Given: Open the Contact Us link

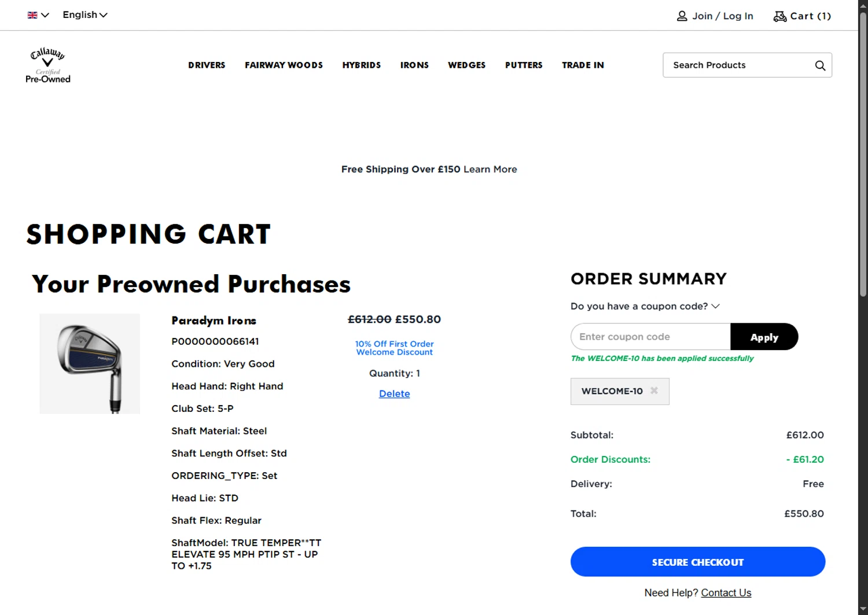Looking at the screenshot, I should (x=726, y=592).
